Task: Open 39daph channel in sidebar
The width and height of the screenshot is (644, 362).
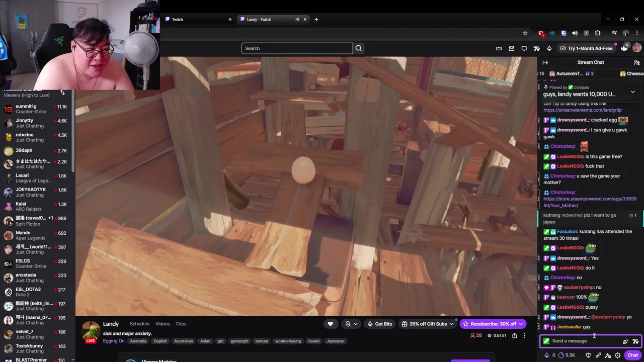Action: [x=35, y=150]
